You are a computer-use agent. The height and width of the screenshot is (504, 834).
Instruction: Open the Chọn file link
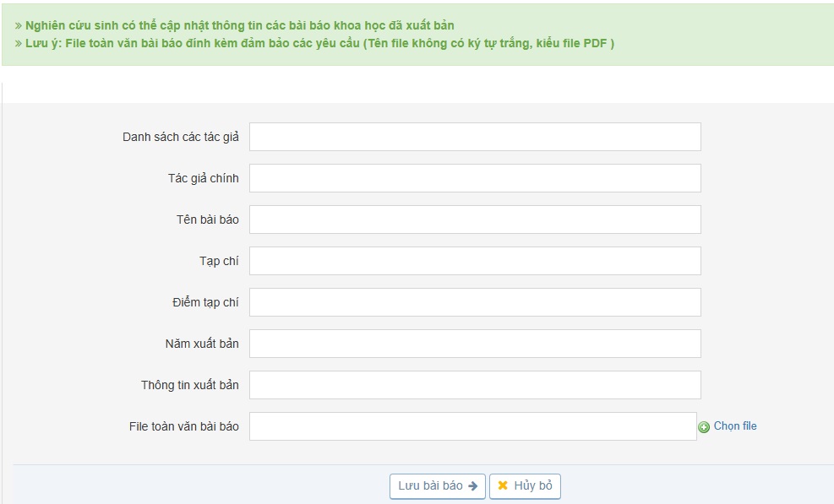(x=735, y=426)
